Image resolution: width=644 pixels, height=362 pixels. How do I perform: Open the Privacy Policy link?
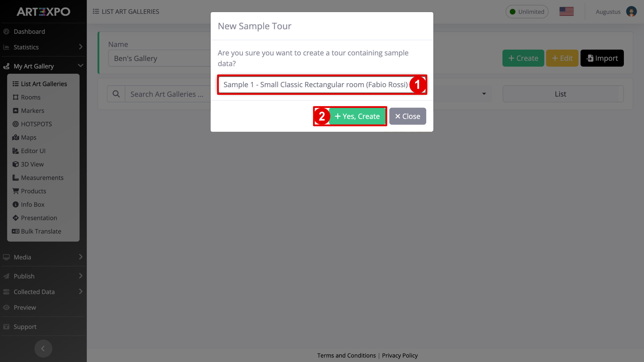400,355
